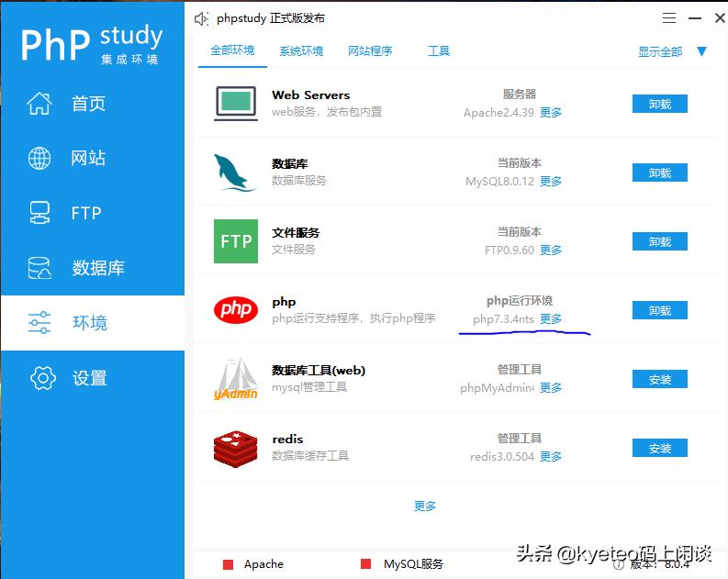The height and width of the screenshot is (579, 728).
Task: Click the red php logo icon
Action: [236, 309]
